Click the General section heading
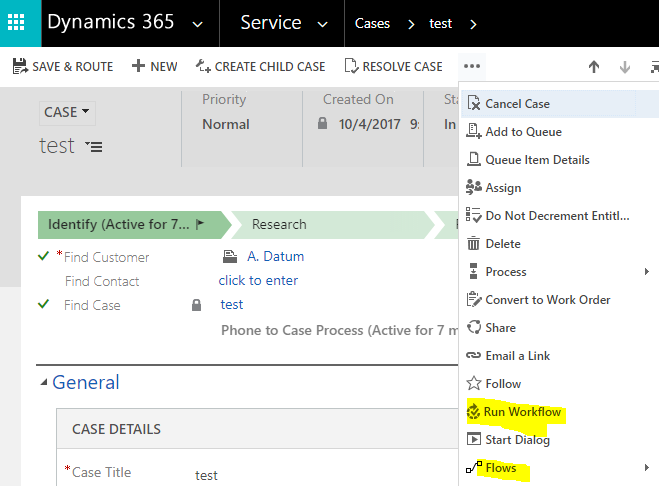 (x=86, y=382)
